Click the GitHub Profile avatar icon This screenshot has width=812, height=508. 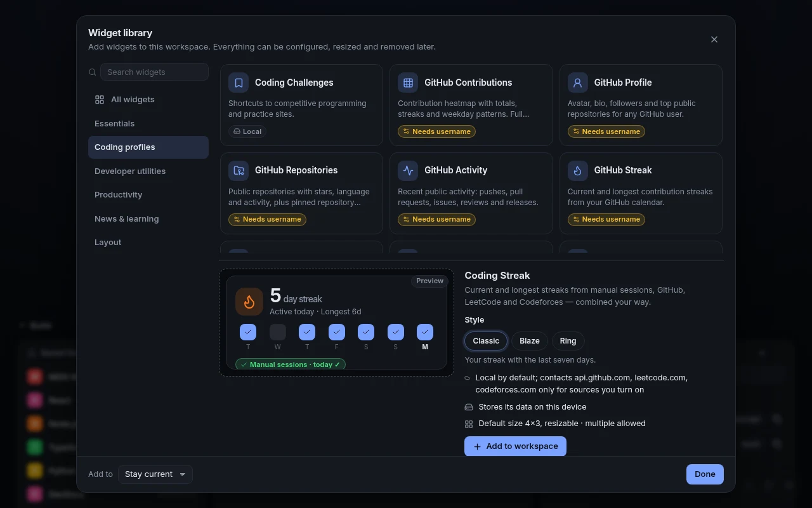pyautogui.click(x=578, y=83)
